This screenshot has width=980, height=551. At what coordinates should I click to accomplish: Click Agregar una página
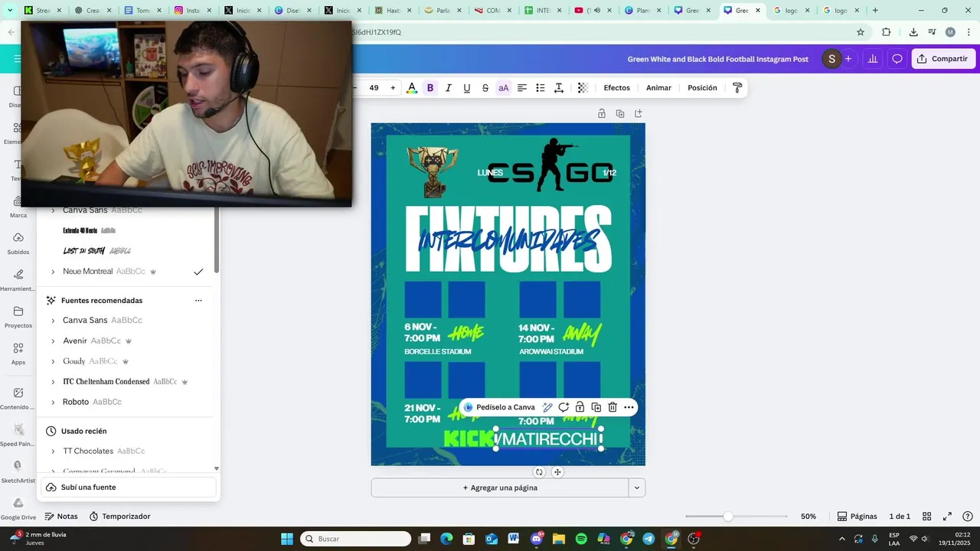[500, 487]
